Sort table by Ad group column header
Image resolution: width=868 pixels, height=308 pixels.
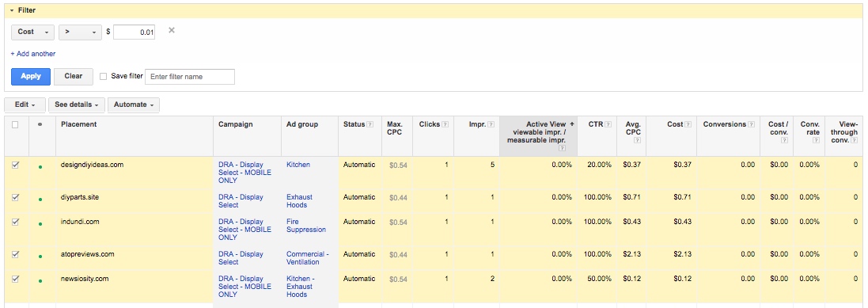[x=301, y=124]
